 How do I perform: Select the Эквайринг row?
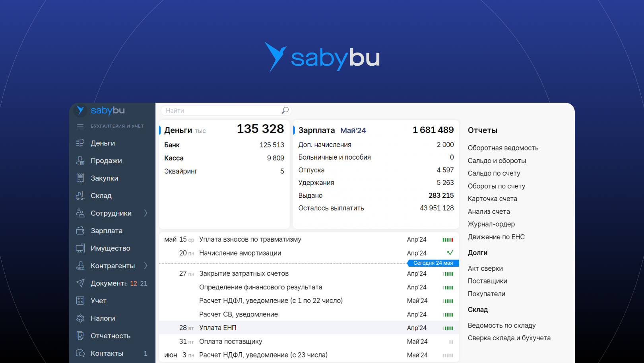(x=224, y=171)
